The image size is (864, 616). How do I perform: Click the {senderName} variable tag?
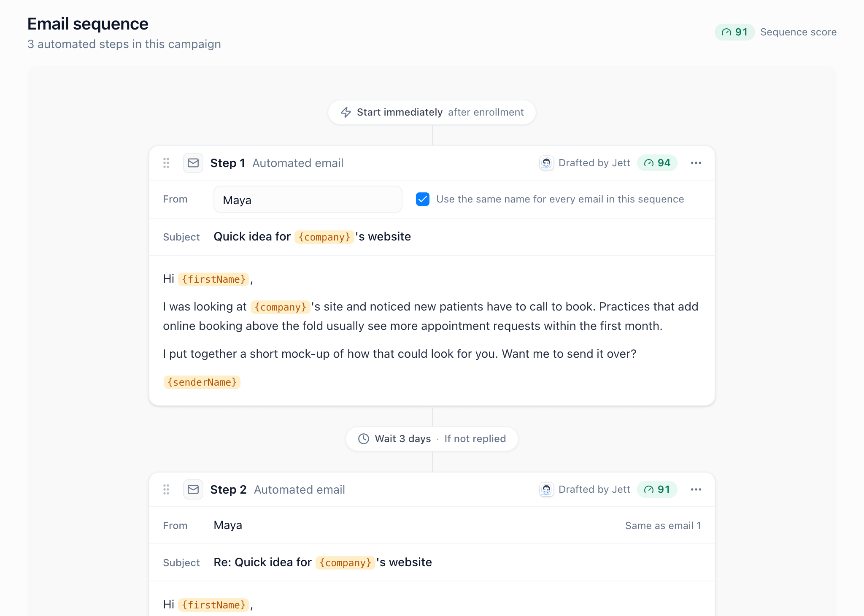202,382
